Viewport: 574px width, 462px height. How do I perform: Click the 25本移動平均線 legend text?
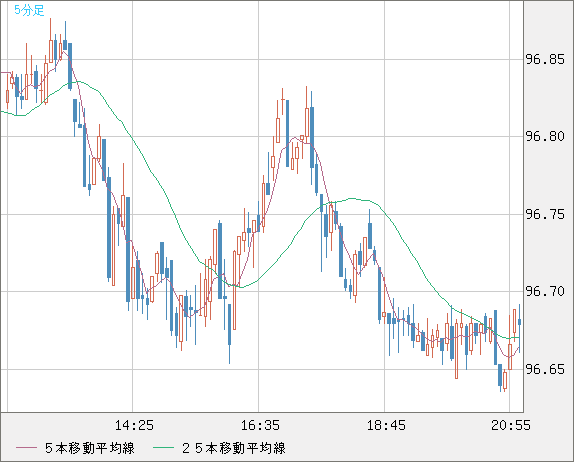point(234,448)
